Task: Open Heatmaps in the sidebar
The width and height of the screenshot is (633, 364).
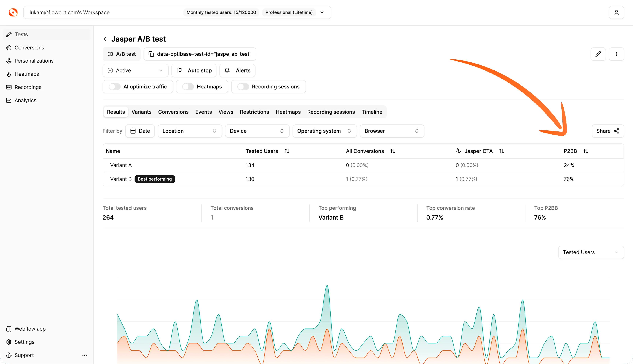Action: [27, 74]
